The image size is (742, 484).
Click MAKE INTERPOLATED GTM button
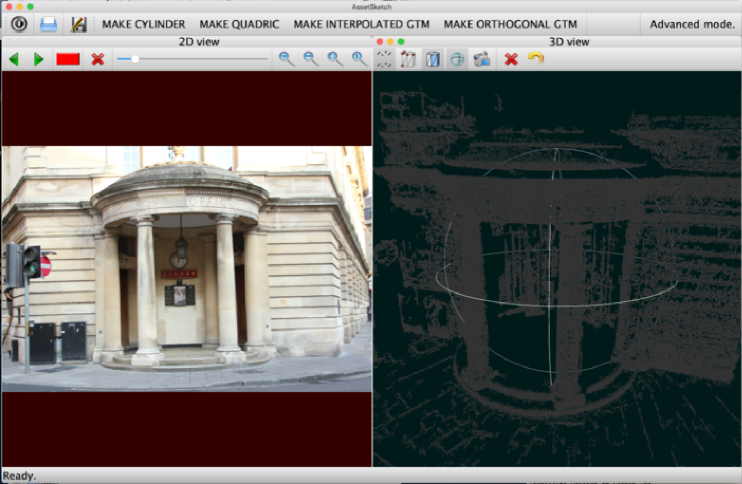pyautogui.click(x=361, y=24)
